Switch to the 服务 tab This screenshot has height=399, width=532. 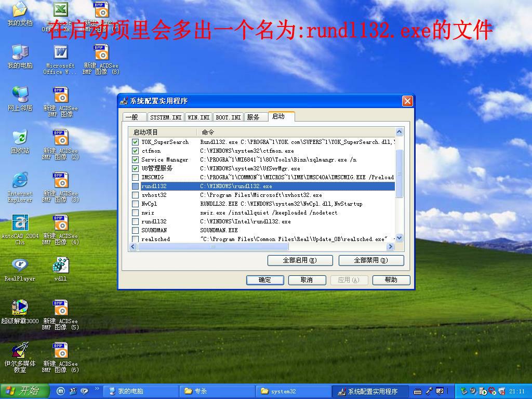click(255, 117)
